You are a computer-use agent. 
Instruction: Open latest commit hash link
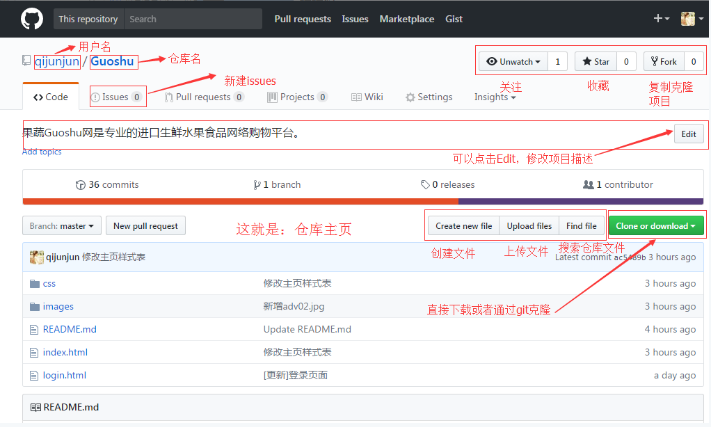coord(630,257)
